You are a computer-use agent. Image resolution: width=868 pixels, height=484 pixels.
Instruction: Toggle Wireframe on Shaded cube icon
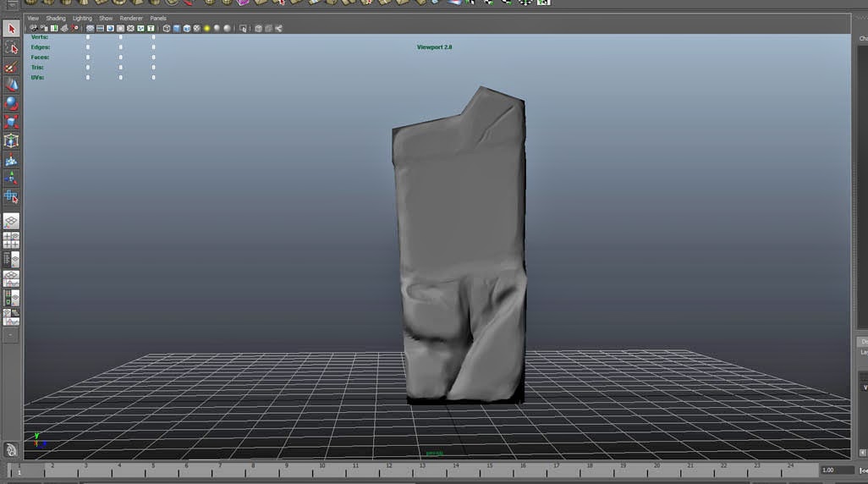187,28
